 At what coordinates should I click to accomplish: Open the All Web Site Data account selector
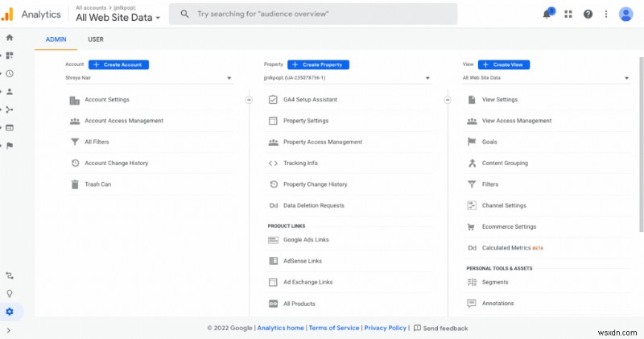(118, 17)
